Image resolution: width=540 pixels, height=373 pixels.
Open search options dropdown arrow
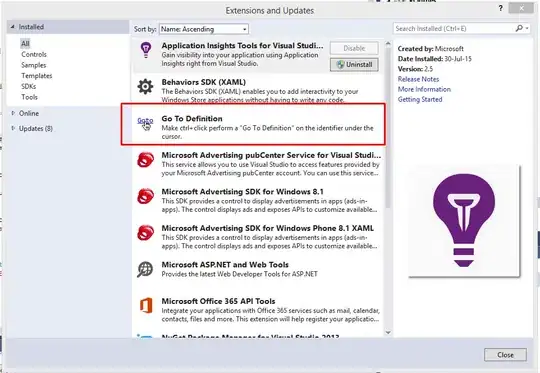[x=527, y=29]
